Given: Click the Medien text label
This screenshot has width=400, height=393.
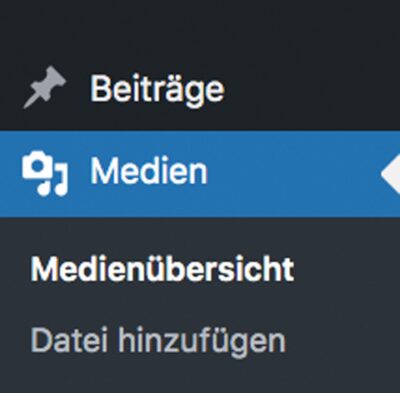Looking at the screenshot, I should coord(149,171).
